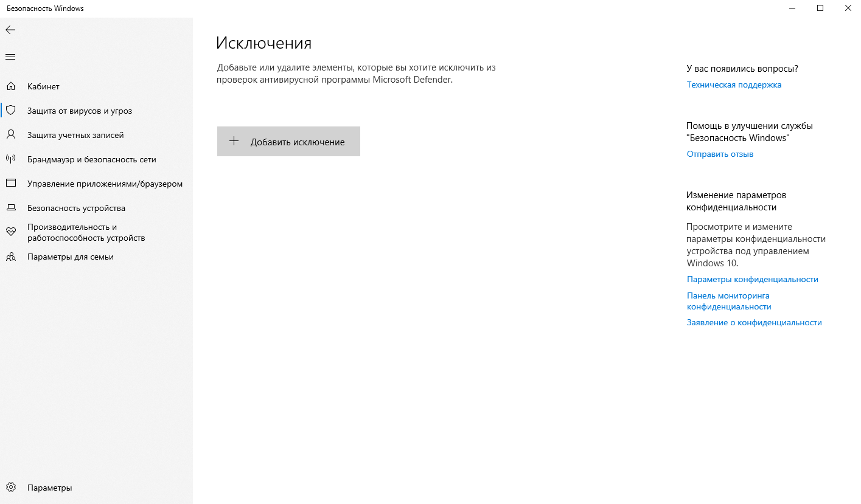Click the Изменение параметров конфиденциальности heading
This screenshot has width=861, height=504.
click(x=736, y=201)
